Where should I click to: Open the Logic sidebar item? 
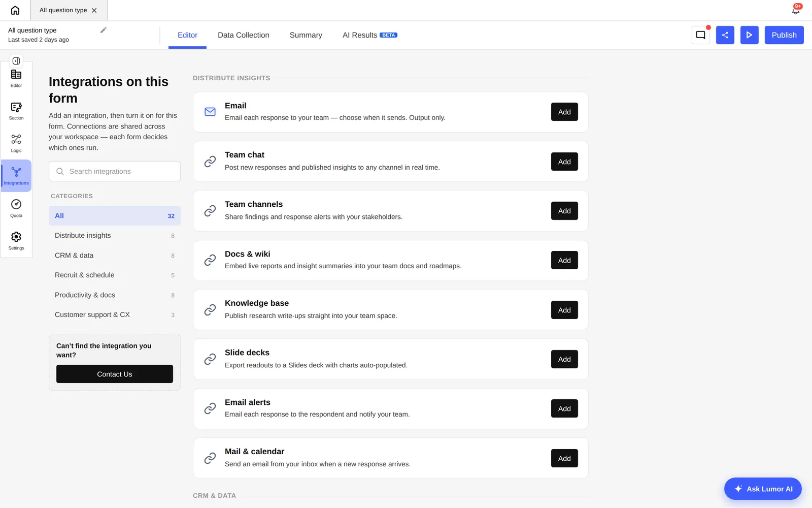click(x=16, y=144)
